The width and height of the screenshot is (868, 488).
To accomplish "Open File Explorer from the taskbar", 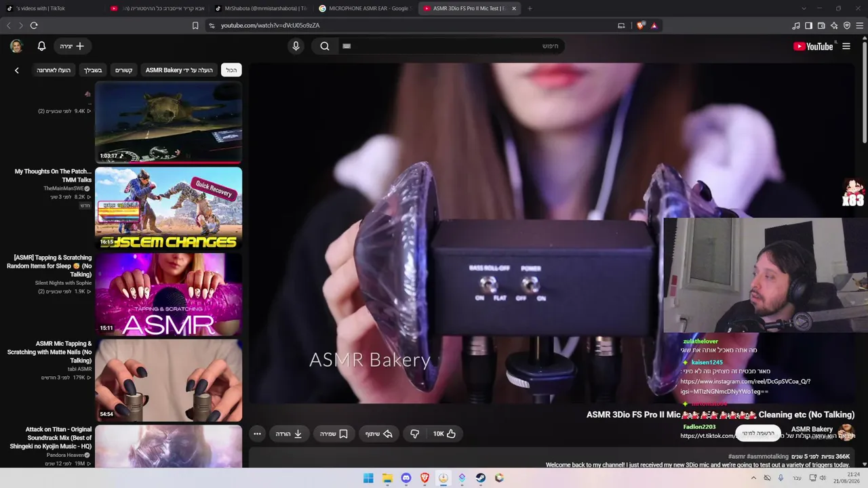I will [387, 478].
